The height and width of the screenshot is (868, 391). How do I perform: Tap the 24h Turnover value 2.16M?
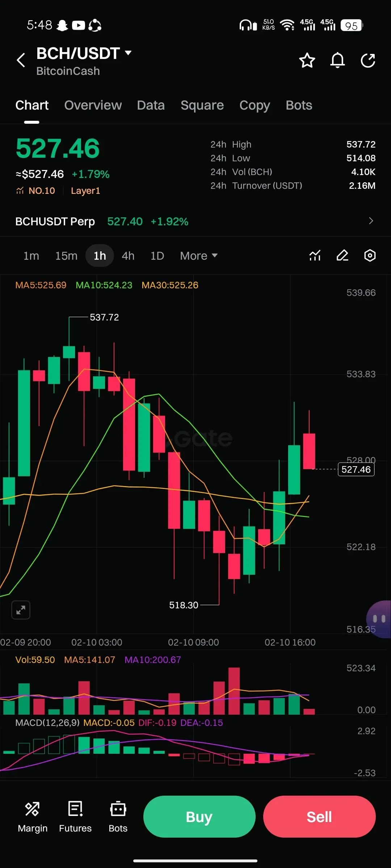point(362,186)
